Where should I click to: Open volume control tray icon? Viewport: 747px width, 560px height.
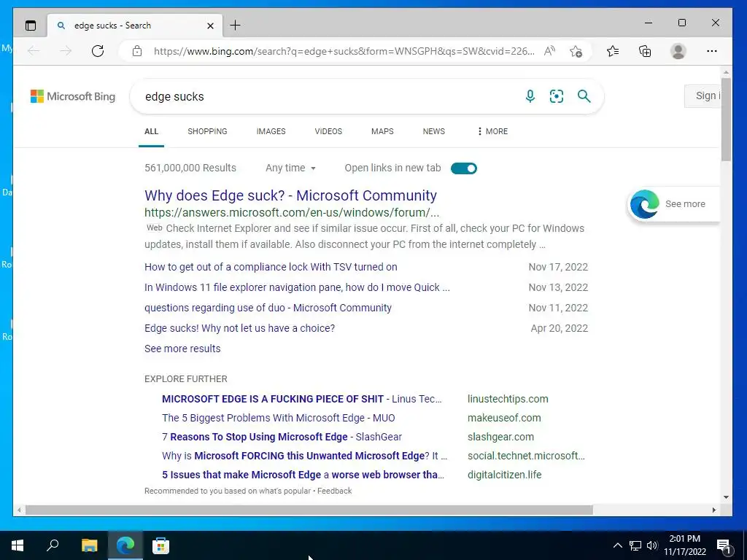pos(652,545)
